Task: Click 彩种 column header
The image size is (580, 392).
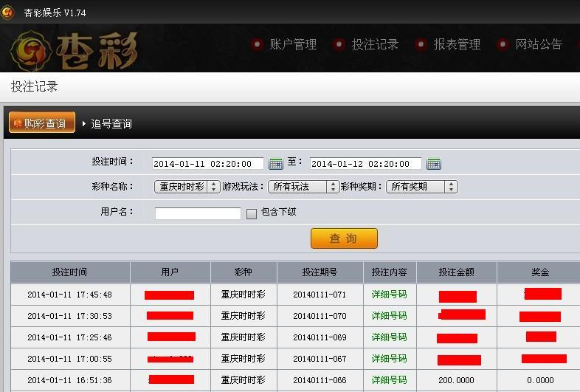Action: click(244, 272)
